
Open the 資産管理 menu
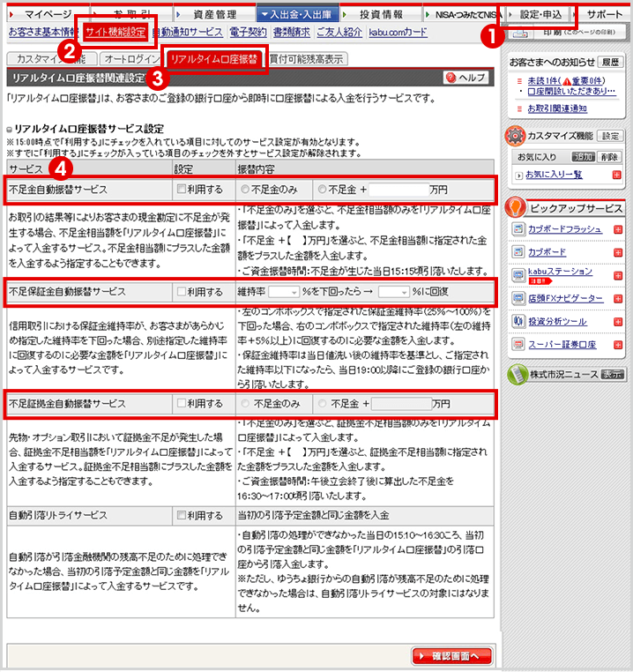click(x=215, y=14)
